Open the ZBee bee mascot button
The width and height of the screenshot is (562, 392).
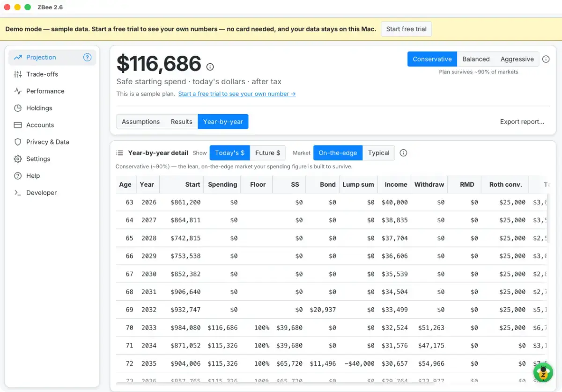click(543, 372)
